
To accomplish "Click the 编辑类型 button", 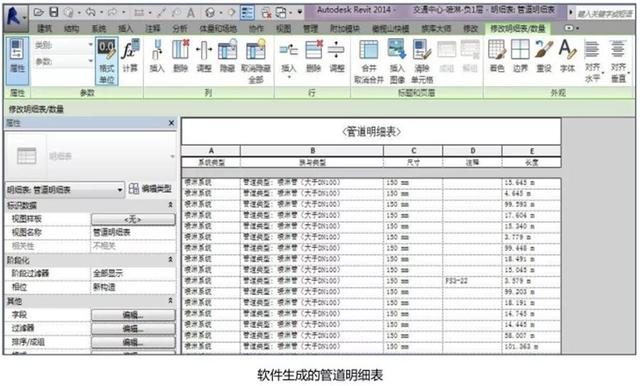I will [151, 189].
